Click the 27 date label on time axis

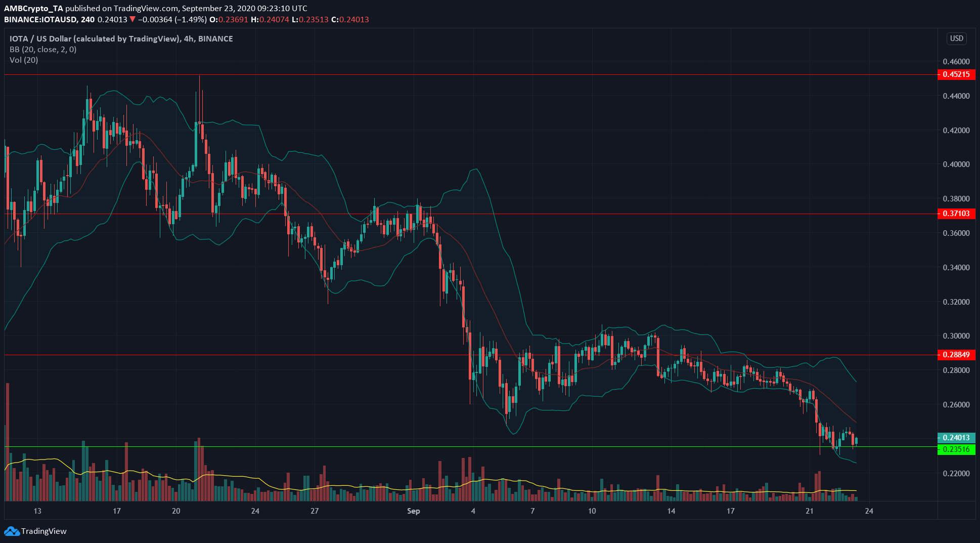[x=315, y=511]
